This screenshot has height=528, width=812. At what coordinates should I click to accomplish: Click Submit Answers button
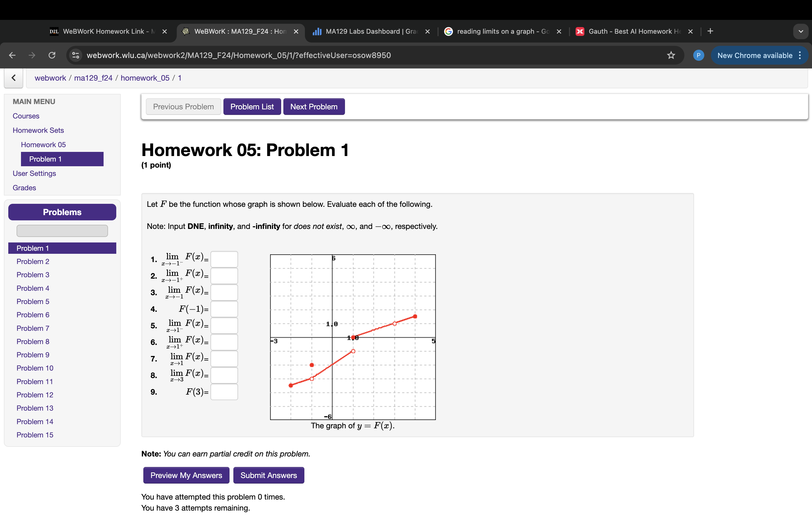point(268,475)
